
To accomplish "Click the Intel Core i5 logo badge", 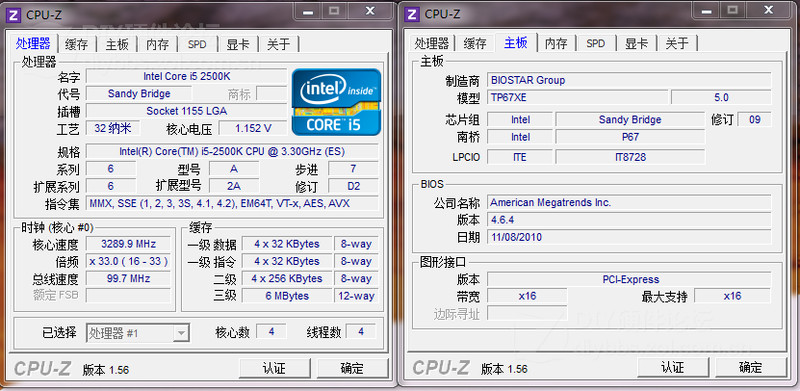I will tap(336, 102).
